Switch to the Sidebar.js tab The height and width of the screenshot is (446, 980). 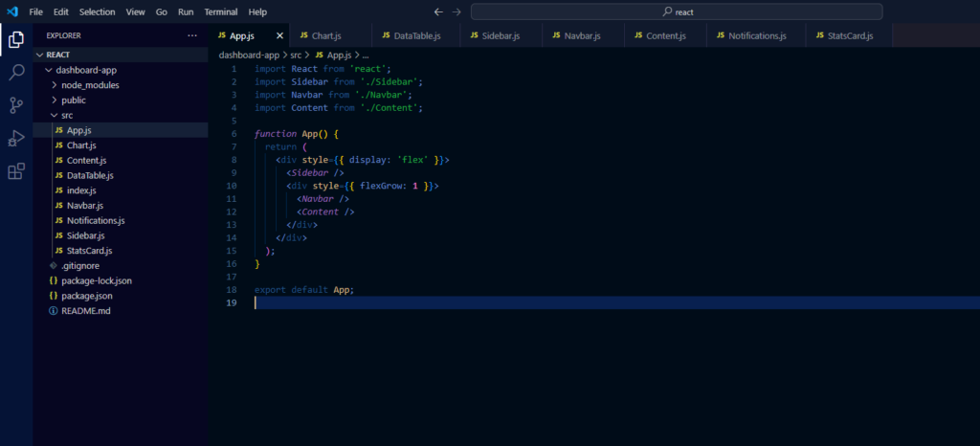click(x=501, y=35)
